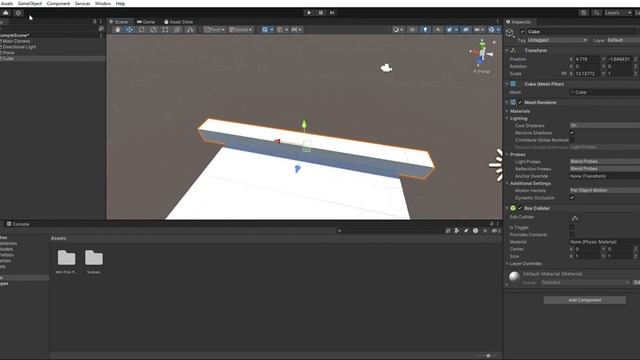Select the Rect tool
Viewport: 640px width, 360px height.
165,29
